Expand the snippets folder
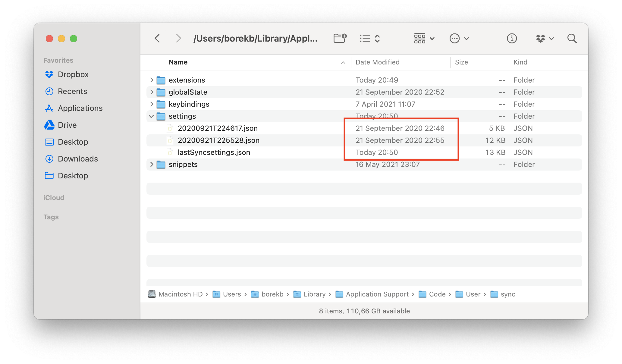The image size is (622, 364). click(151, 164)
